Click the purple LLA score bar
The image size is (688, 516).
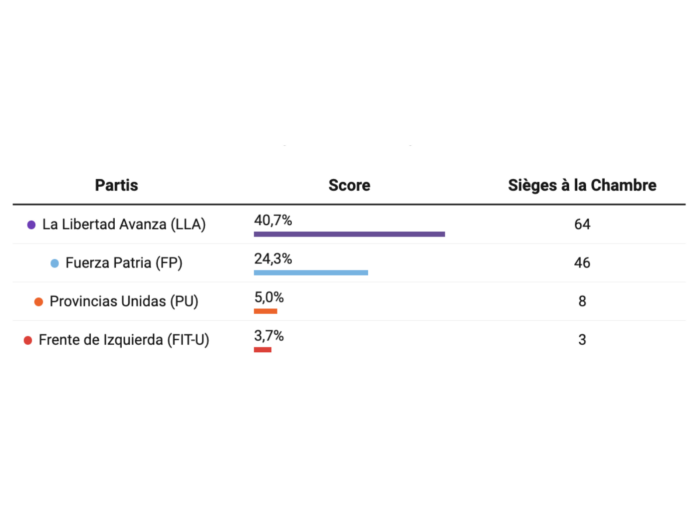pyautogui.click(x=349, y=234)
